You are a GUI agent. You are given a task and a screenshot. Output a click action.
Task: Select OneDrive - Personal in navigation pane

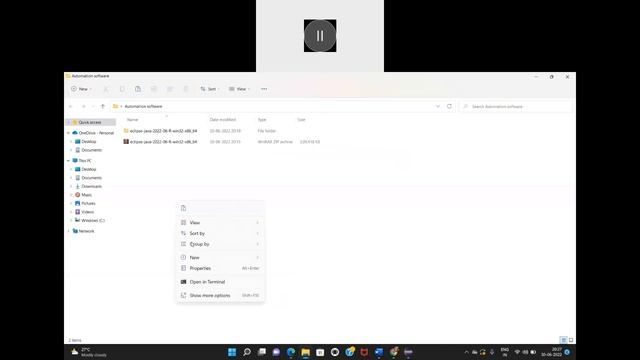pyautogui.click(x=96, y=133)
